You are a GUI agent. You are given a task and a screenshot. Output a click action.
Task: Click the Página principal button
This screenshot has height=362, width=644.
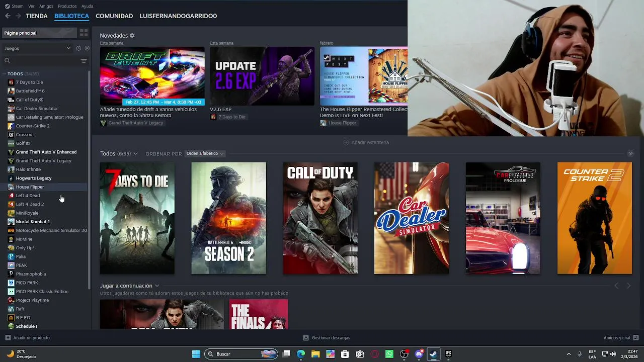coord(39,33)
